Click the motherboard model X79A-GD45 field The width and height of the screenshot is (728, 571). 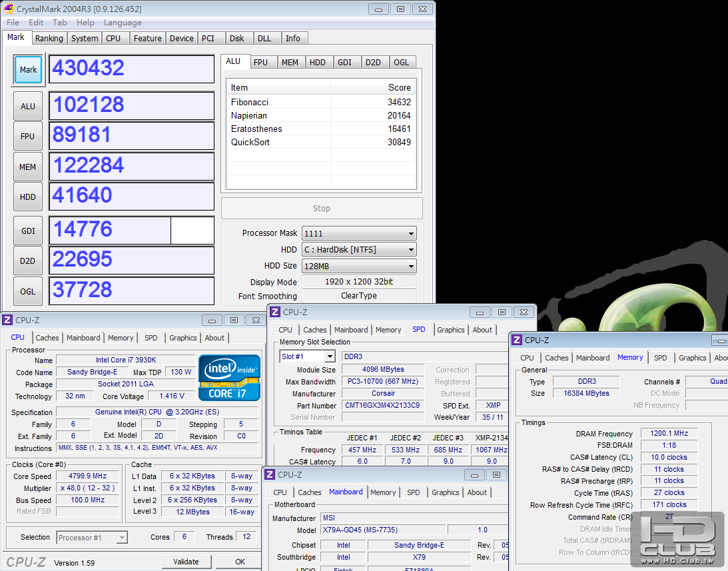(384, 530)
